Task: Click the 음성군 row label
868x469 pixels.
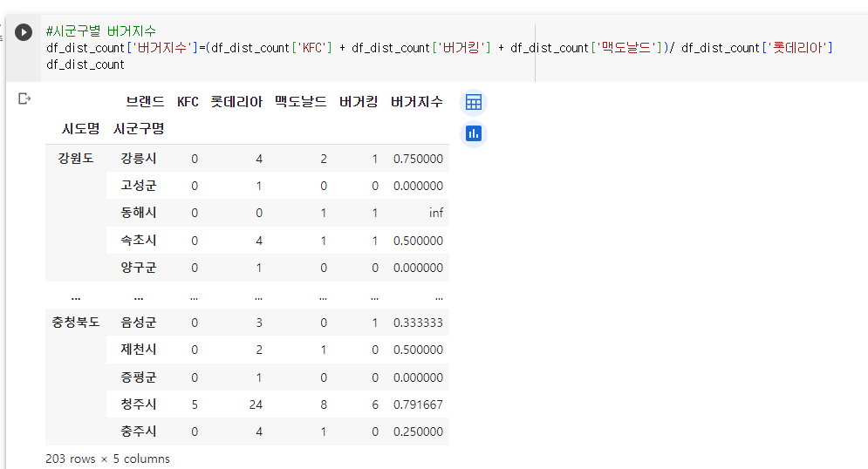Action: pyautogui.click(x=139, y=322)
